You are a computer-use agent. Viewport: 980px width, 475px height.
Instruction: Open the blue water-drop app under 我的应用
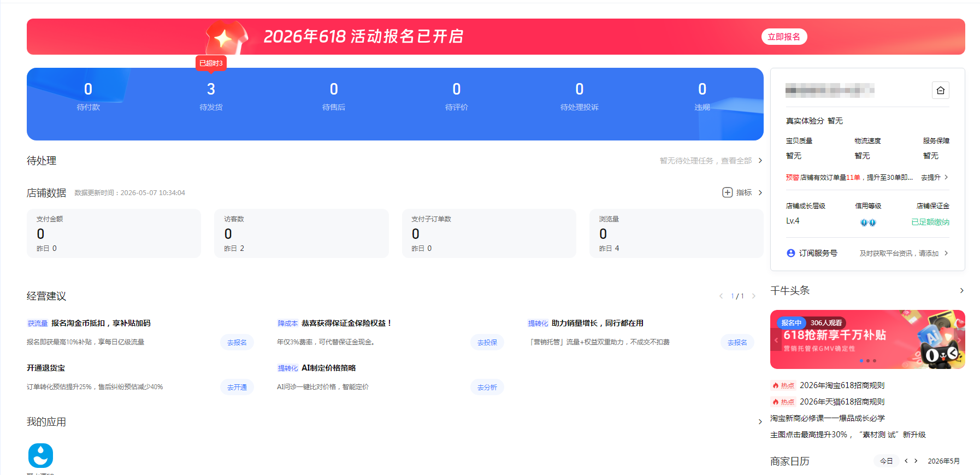coord(40,455)
